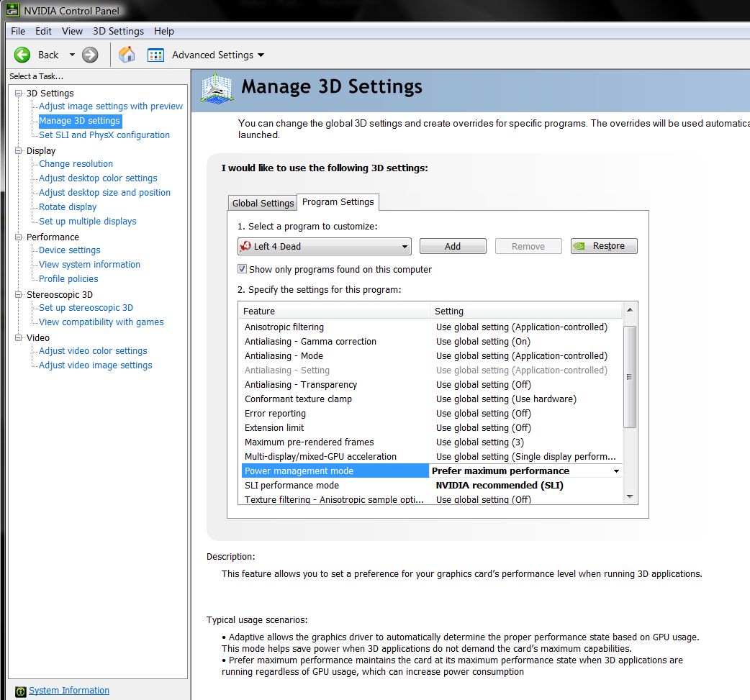Collapse the Performance tree node
Image resolution: width=750 pixels, height=700 pixels.
click(x=19, y=237)
